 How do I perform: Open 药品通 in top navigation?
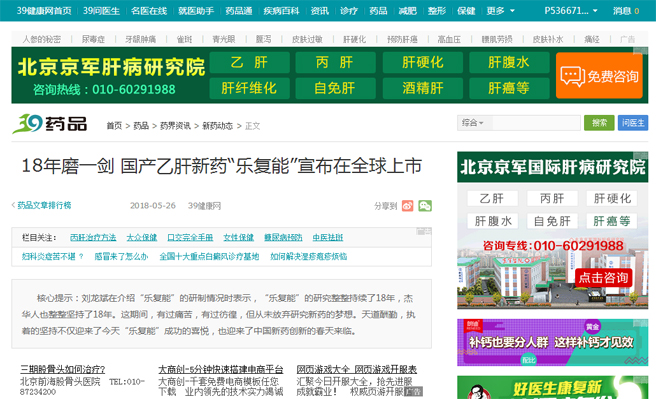238,11
